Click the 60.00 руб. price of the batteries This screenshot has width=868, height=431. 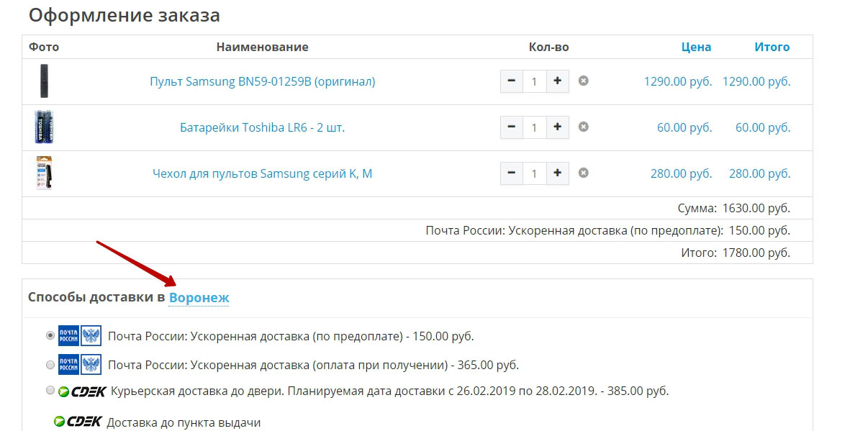click(x=684, y=127)
